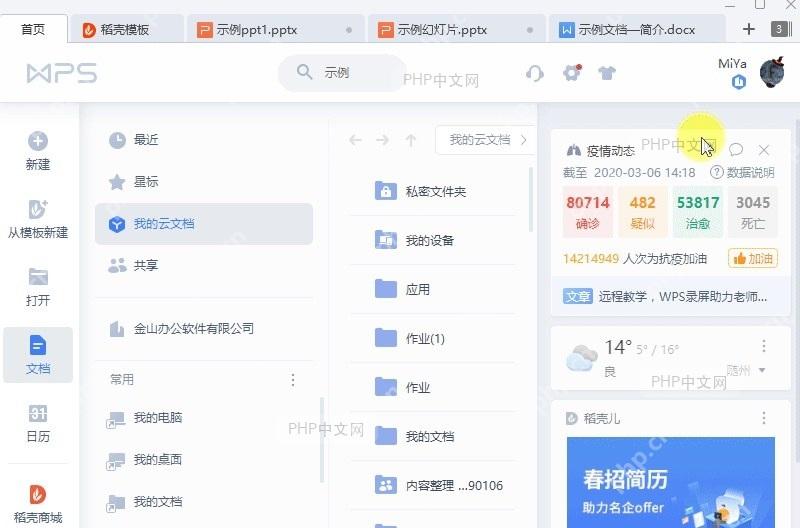Select 最近 in the navigation list
800x528 pixels.
coord(204,140)
